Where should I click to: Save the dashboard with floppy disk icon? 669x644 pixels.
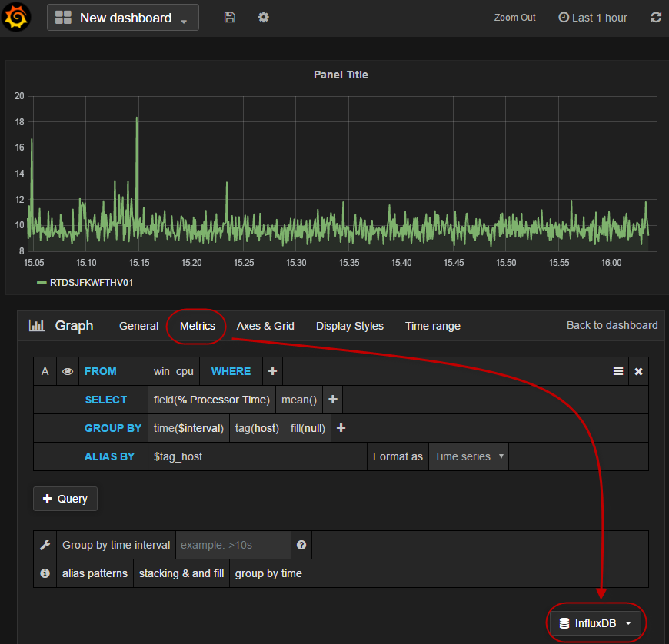coord(230,17)
